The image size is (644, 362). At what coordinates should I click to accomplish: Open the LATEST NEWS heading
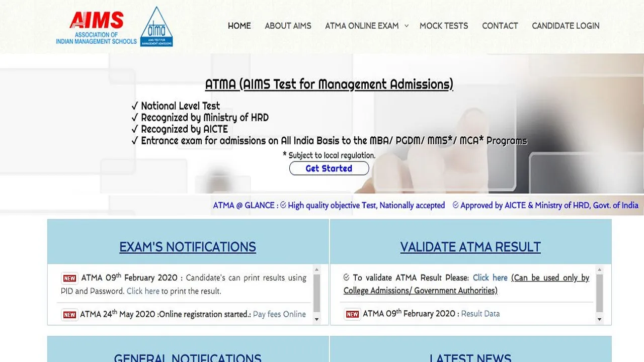tap(470, 358)
